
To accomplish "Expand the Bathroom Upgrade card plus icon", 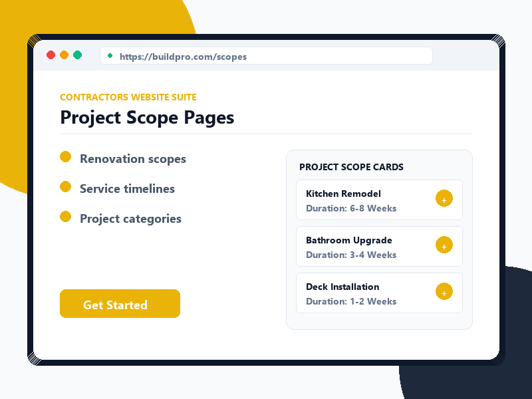I will tap(444, 245).
